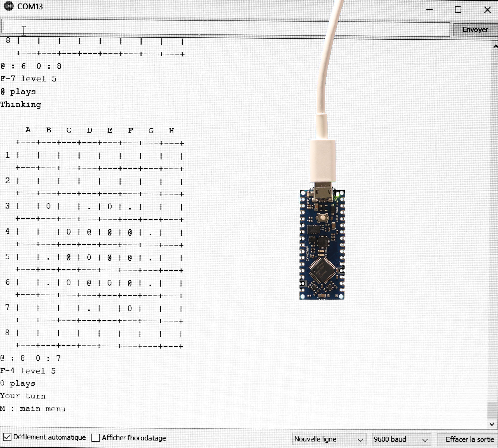
Task: Click the vertical scrollbar thumb
Action: point(492,410)
